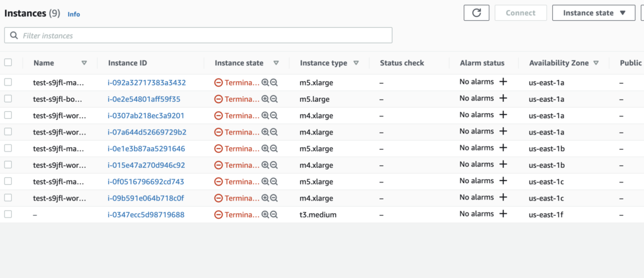Click zoom-out filter icon for i-0e2e54801aff59f35 row

pos(274,99)
